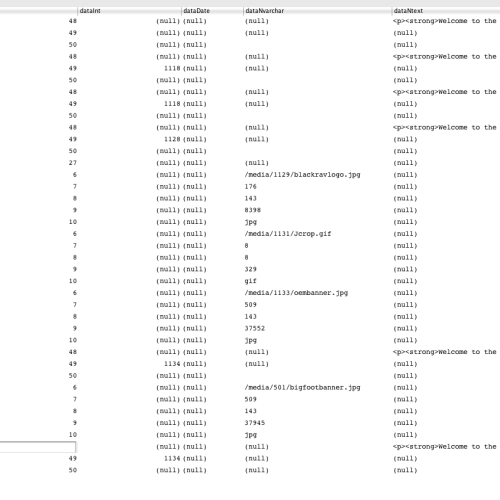Select the cell containing 8398
This screenshot has height=500, width=500.
coord(252,210)
